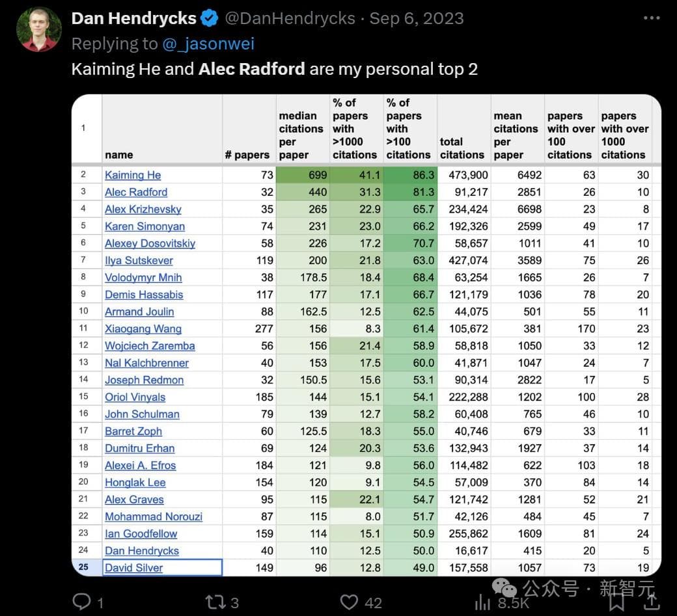This screenshot has width=677, height=616.
Task: Bookmark this tweet
Action: point(617,602)
